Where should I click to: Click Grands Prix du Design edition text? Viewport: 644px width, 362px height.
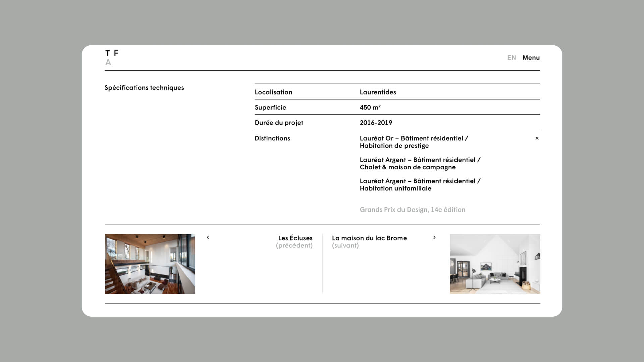point(412,210)
